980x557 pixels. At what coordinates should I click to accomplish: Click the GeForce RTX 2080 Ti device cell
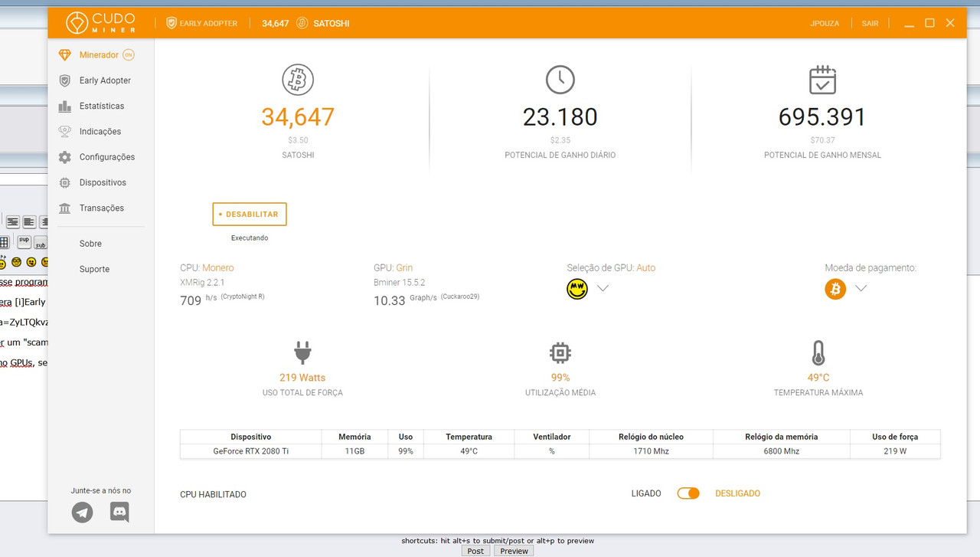(251, 451)
